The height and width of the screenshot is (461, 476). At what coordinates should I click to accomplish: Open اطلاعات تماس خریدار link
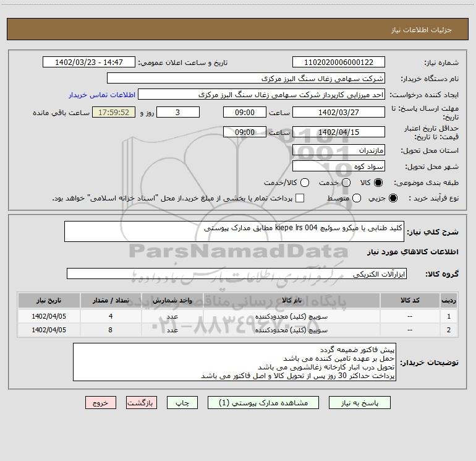(x=102, y=95)
